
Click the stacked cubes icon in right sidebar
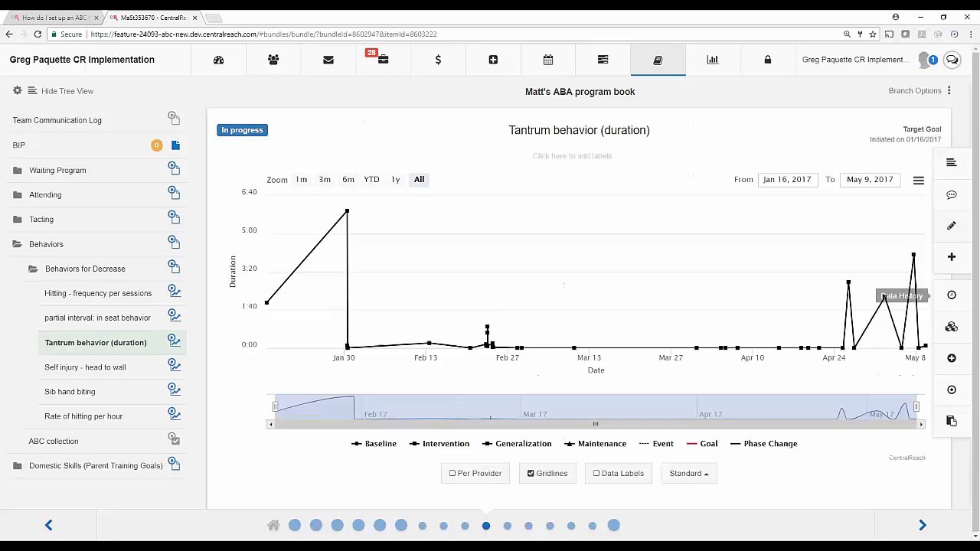952,327
